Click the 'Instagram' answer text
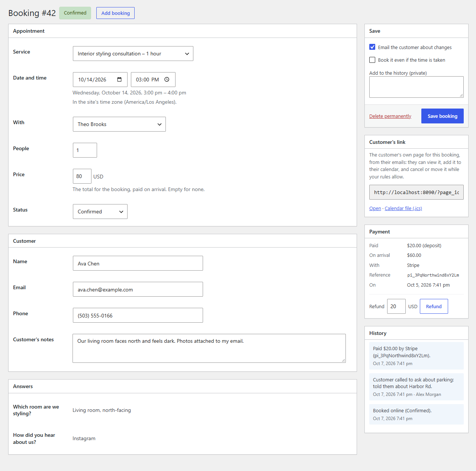476x471 pixels. [x=84, y=438]
